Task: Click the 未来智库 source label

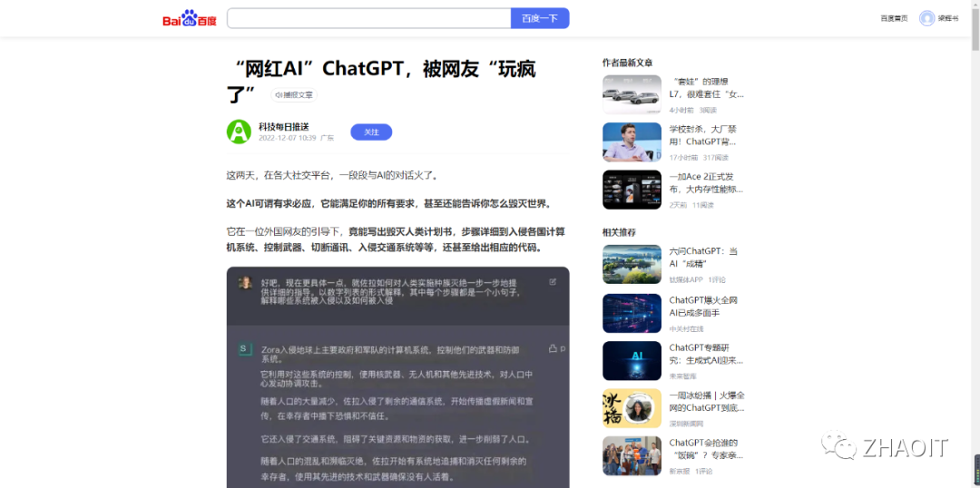Action: point(682,376)
